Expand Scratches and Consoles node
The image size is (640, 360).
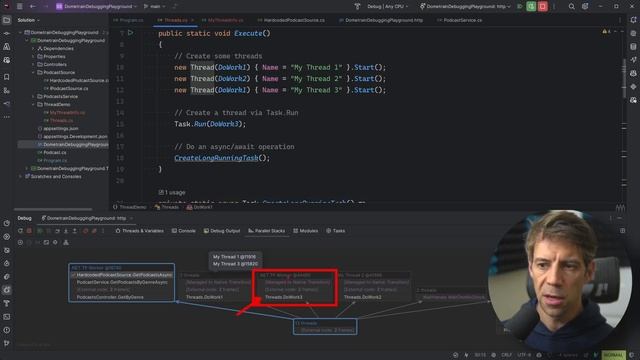(x=20, y=176)
